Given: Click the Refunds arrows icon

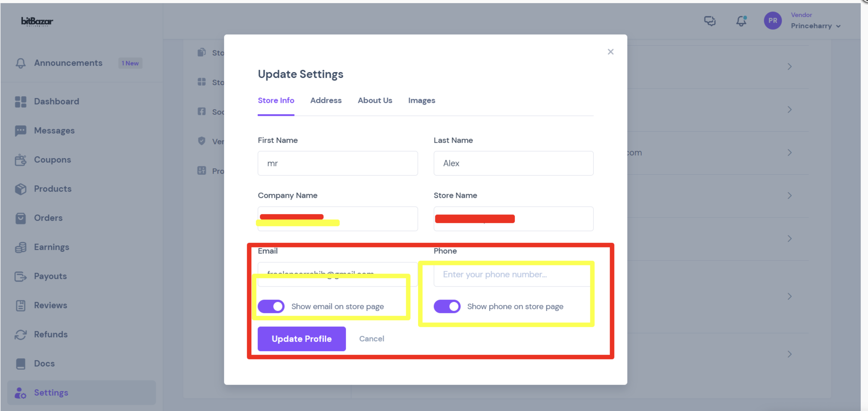Looking at the screenshot, I should pyautogui.click(x=20, y=334).
